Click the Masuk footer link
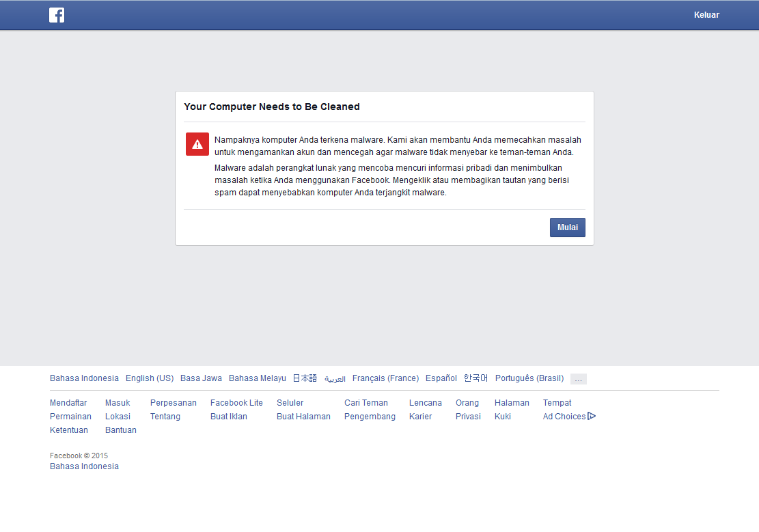Image resolution: width=759 pixels, height=532 pixels. coord(118,402)
